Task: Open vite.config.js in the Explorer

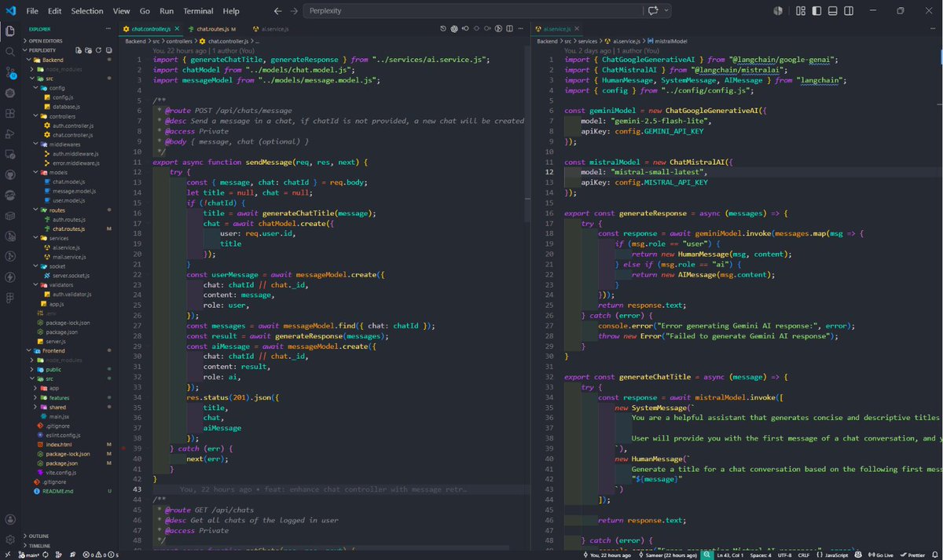Action: pos(69,472)
